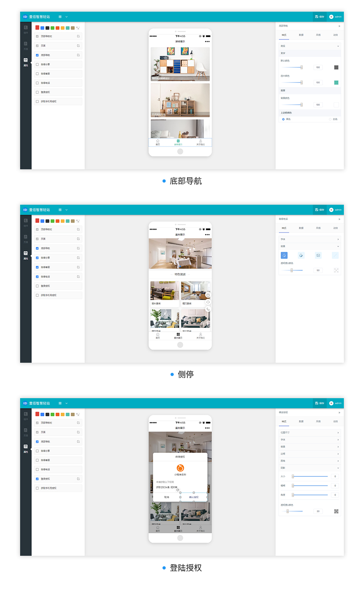This screenshot has height=592, width=364.
Task: Expand the 边框 section
Action: tap(310, 454)
